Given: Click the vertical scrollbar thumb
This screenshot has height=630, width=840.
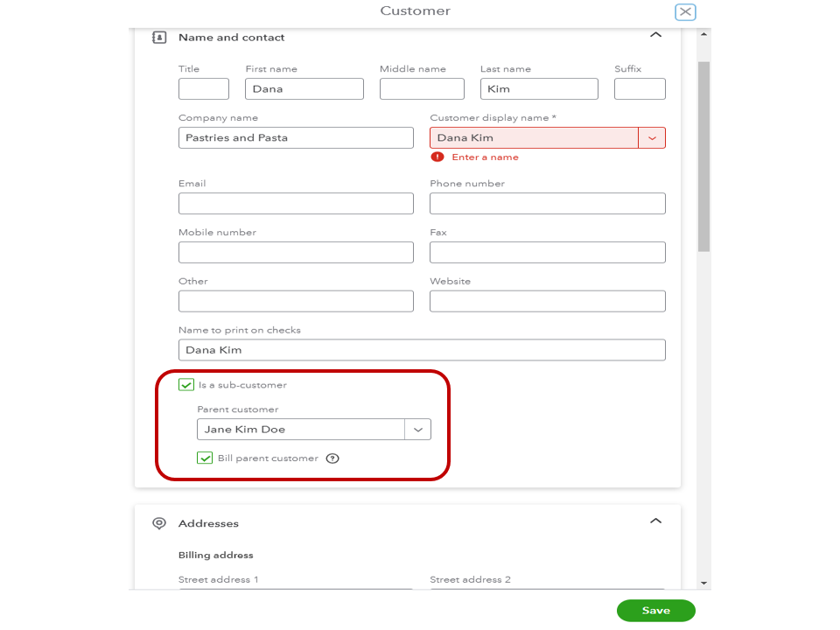Looking at the screenshot, I should 703,157.
